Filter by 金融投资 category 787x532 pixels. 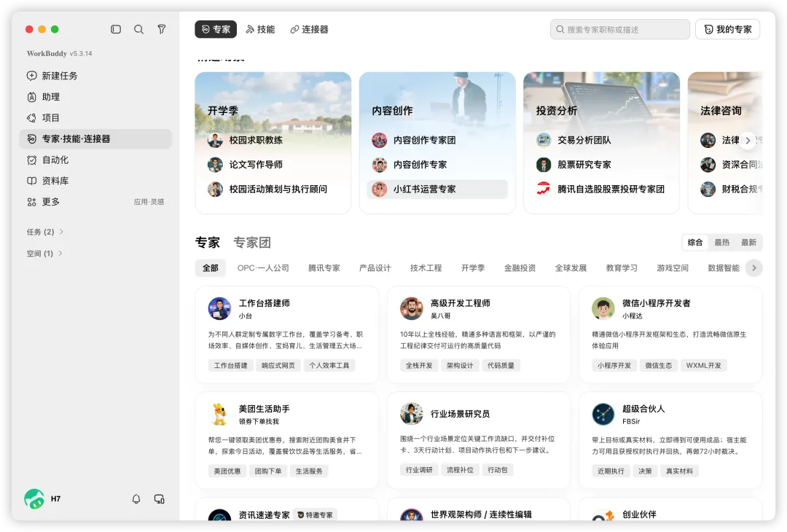(x=520, y=268)
